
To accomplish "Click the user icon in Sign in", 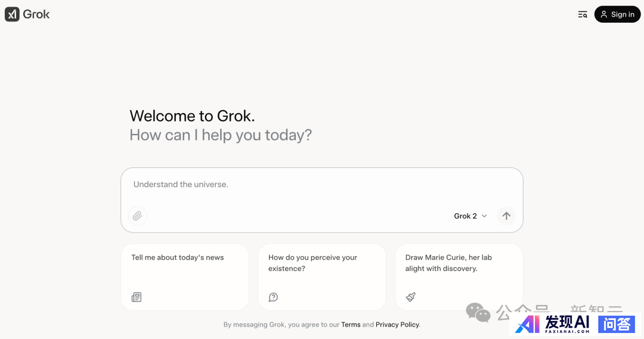I will (603, 14).
